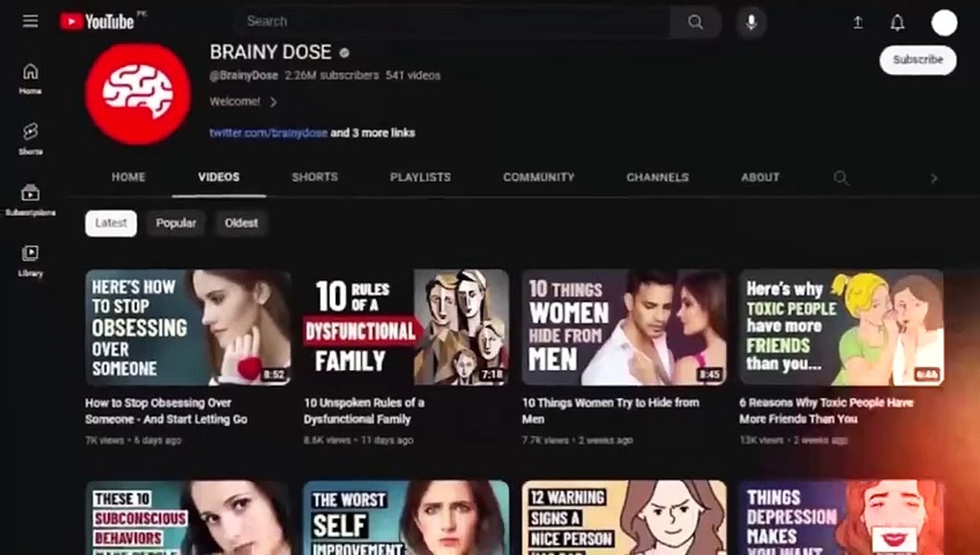Open Shorts in the sidebar
Screen dimensions: 980x555
30,139
